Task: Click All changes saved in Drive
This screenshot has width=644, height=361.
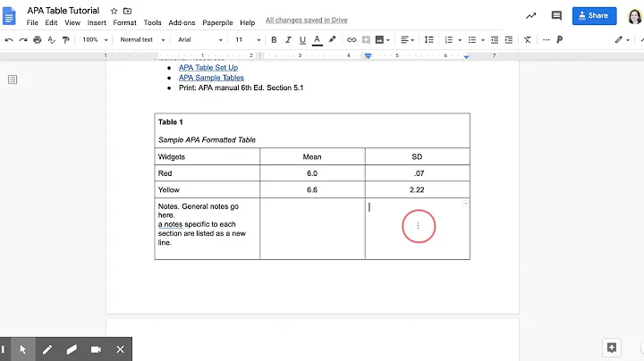Action: 306,20
